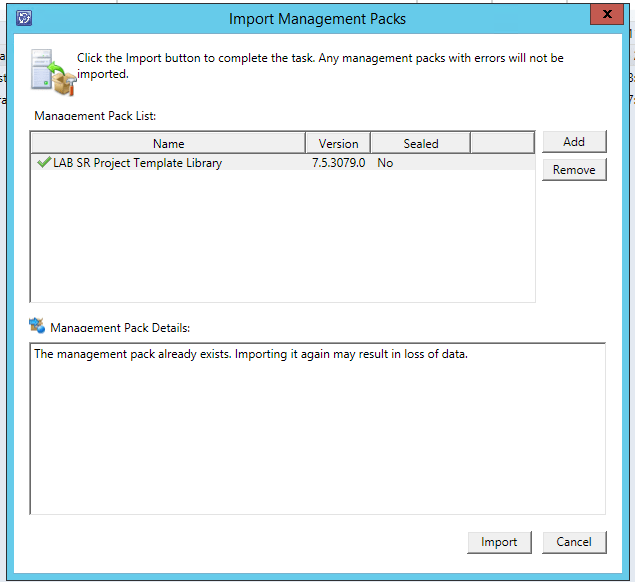The image size is (635, 582).
Task: Sort list by the Name column header
Action: (x=168, y=143)
